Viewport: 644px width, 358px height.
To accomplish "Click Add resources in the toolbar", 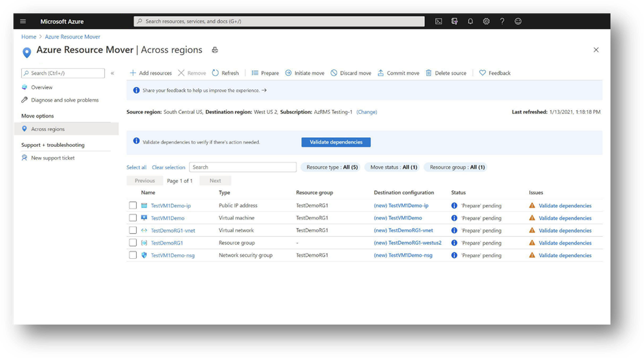I will click(x=151, y=73).
